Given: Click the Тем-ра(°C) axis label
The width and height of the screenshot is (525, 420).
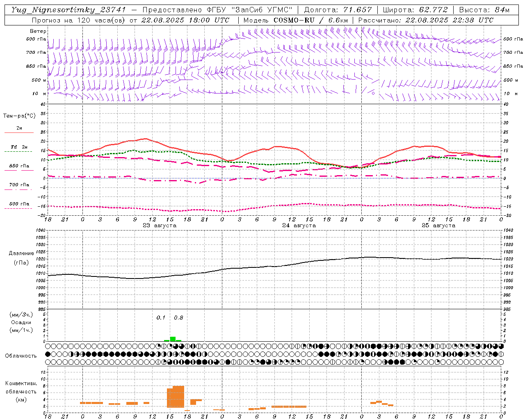Looking at the screenshot, I should (19, 116).
